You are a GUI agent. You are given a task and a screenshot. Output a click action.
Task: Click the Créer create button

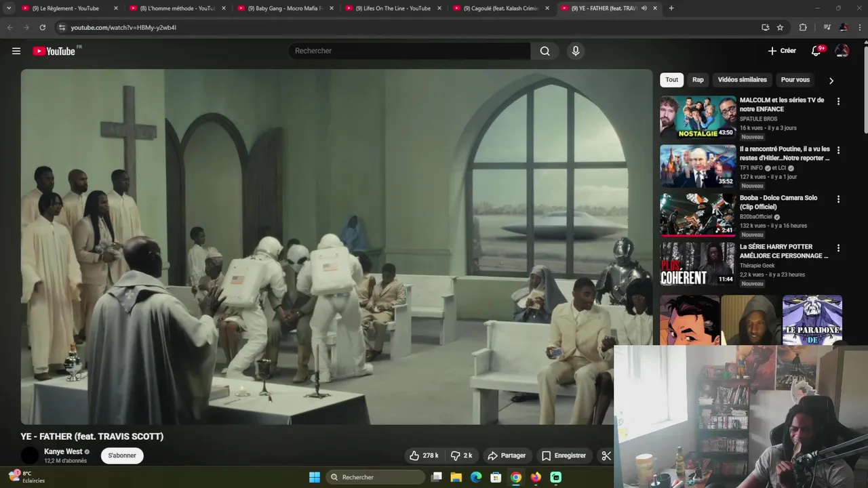[782, 51]
